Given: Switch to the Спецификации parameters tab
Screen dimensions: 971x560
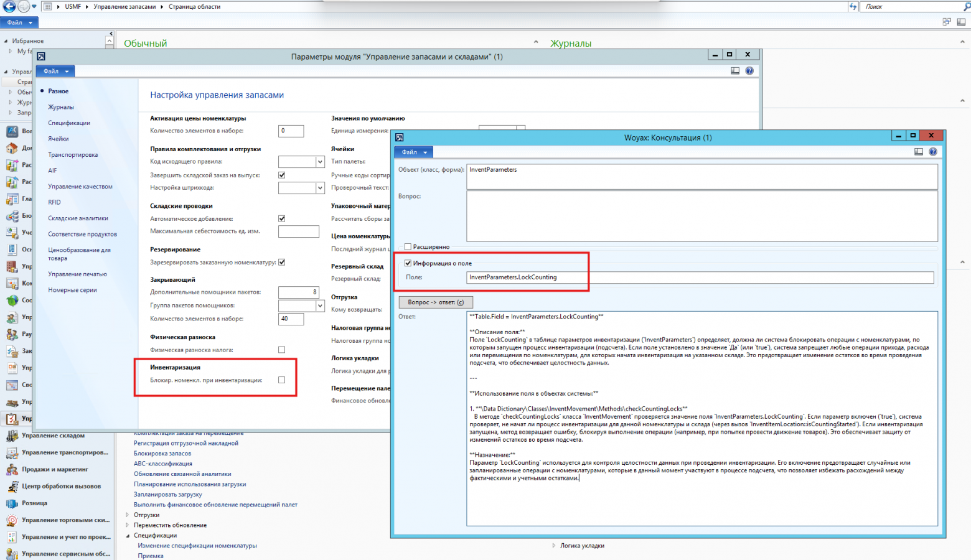Looking at the screenshot, I should tap(69, 123).
